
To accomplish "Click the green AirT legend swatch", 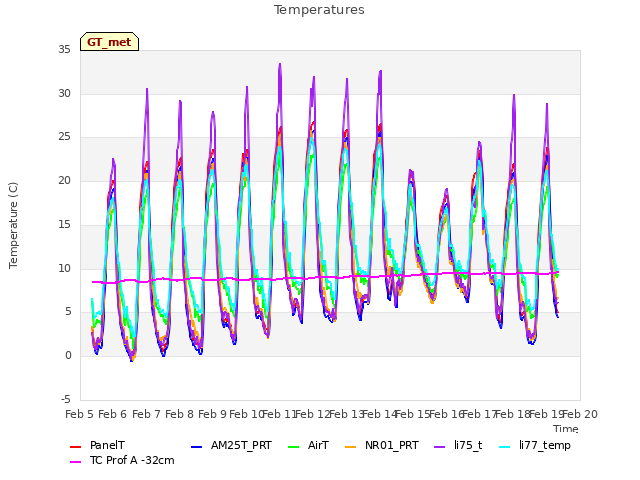I will [x=293, y=447].
